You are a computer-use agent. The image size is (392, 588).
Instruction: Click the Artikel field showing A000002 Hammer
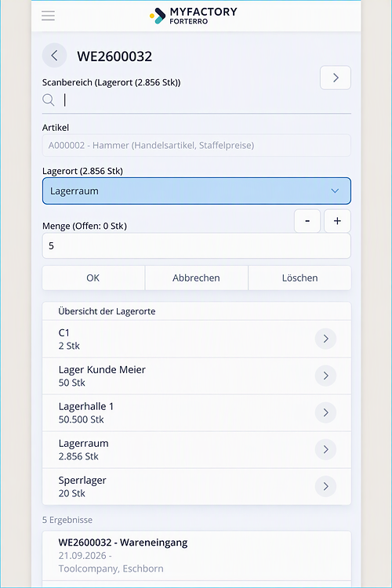pyautogui.click(x=197, y=146)
